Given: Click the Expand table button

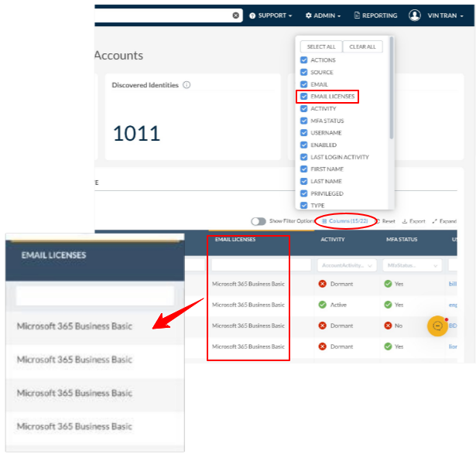Looking at the screenshot, I should tap(444, 221).
